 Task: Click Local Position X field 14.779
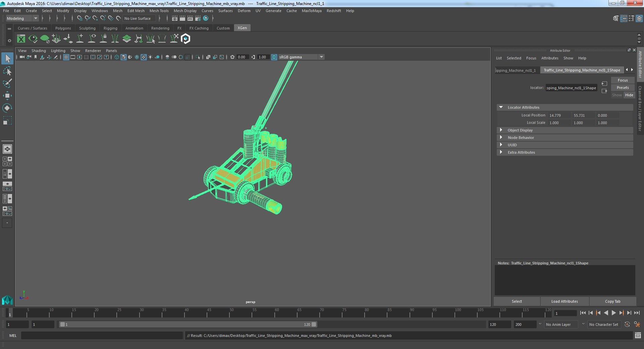click(x=559, y=115)
